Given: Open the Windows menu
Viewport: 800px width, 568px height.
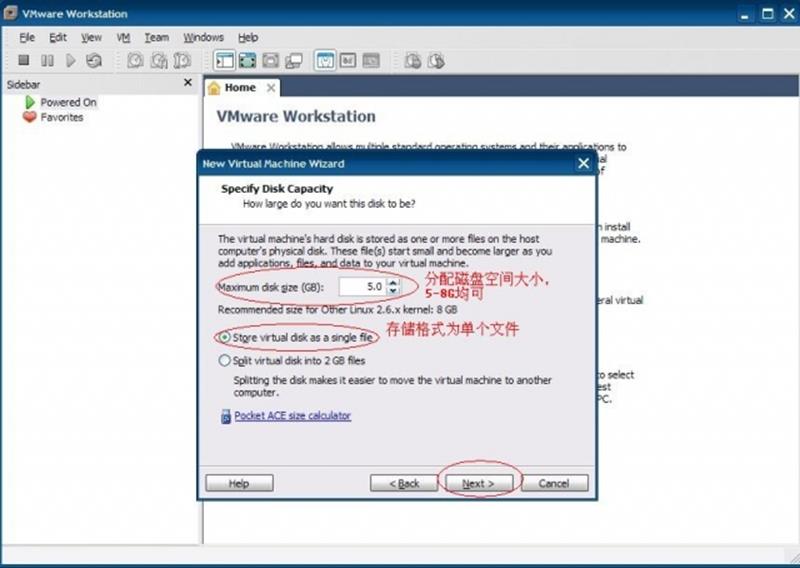Looking at the screenshot, I should click(x=204, y=37).
